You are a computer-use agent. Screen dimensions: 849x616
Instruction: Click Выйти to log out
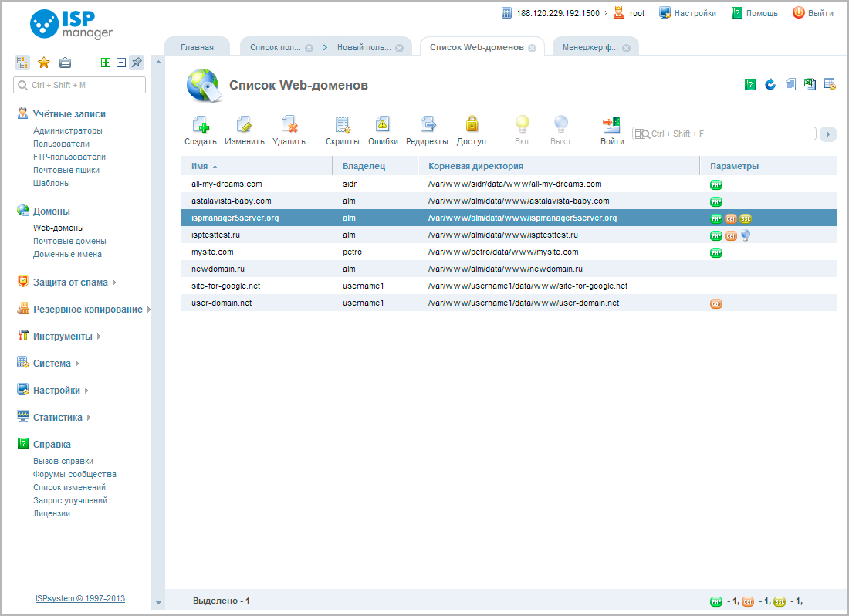[813, 13]
